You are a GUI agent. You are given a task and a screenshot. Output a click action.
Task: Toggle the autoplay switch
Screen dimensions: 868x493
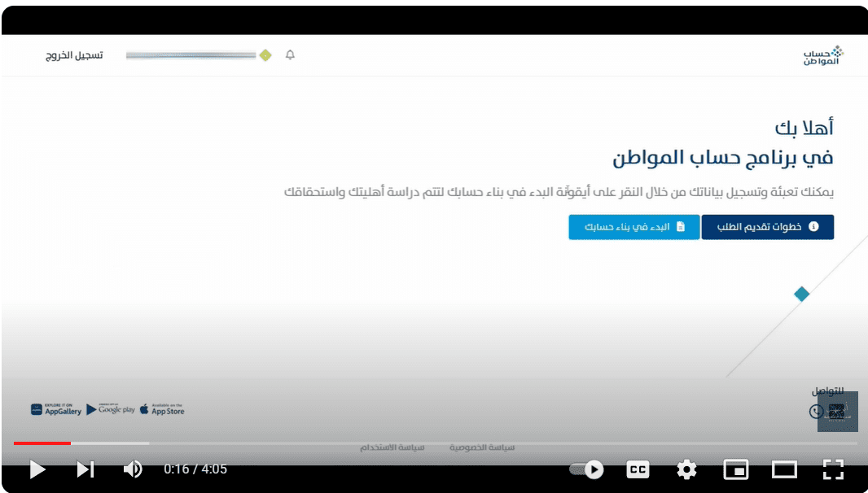click(586, 469)
